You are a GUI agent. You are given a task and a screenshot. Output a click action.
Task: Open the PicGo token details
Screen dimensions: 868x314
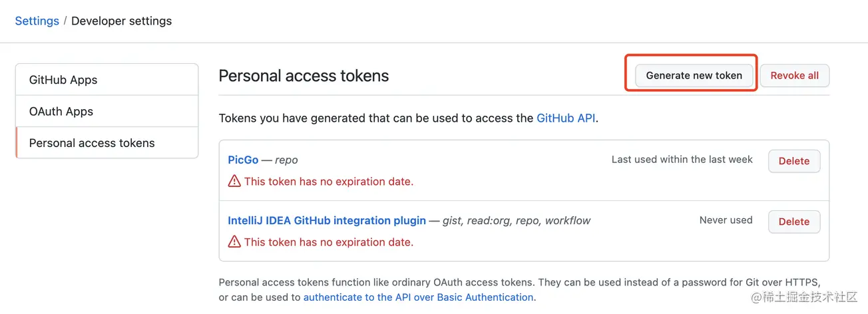pos(243,160)
